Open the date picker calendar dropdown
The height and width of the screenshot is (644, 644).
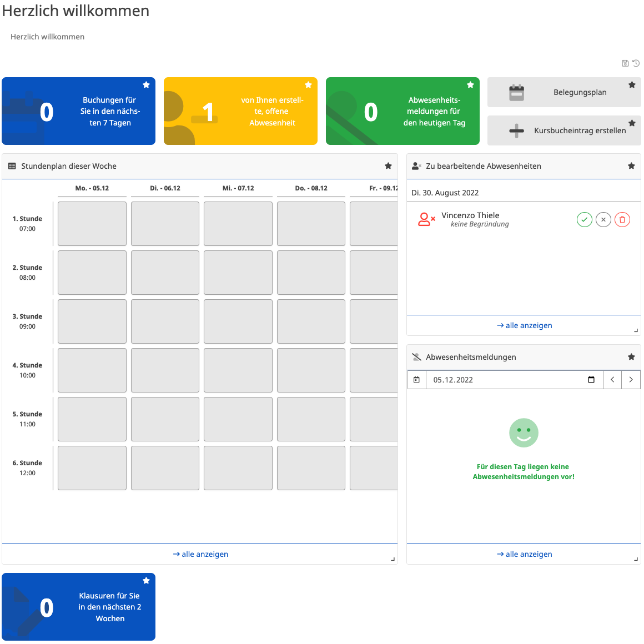point(591,380)
